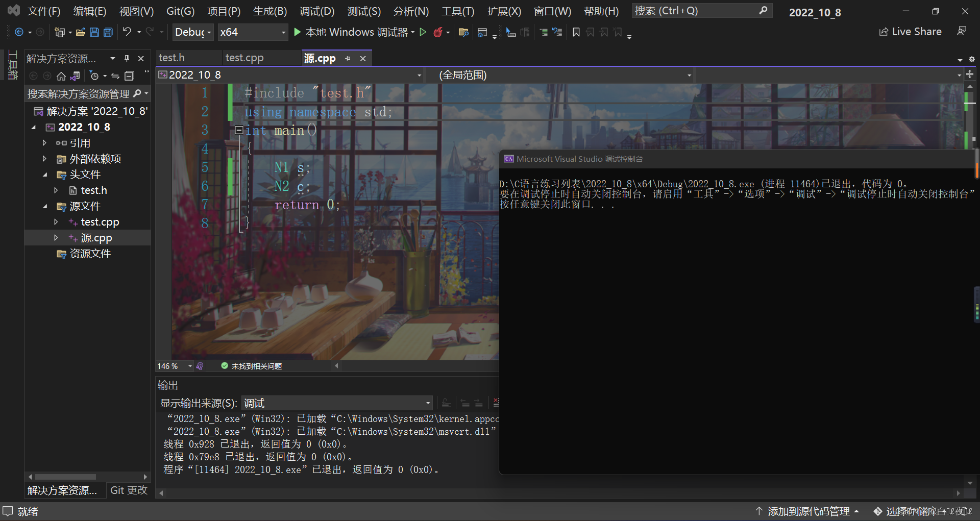Click the find in files folder icon
This screenshot has width=980, height=521.
463,32
